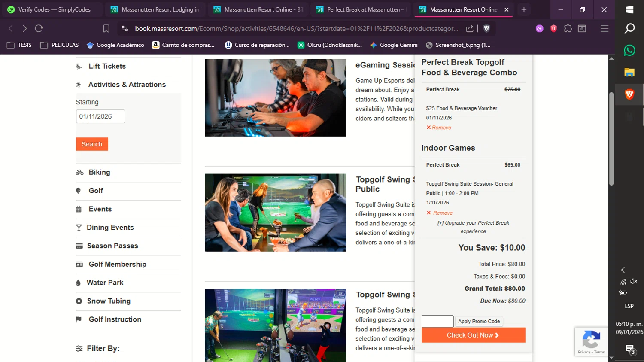Viewport: 644px width, 362px height.
Task: Click the Starting date field
Action: [100, 116]
